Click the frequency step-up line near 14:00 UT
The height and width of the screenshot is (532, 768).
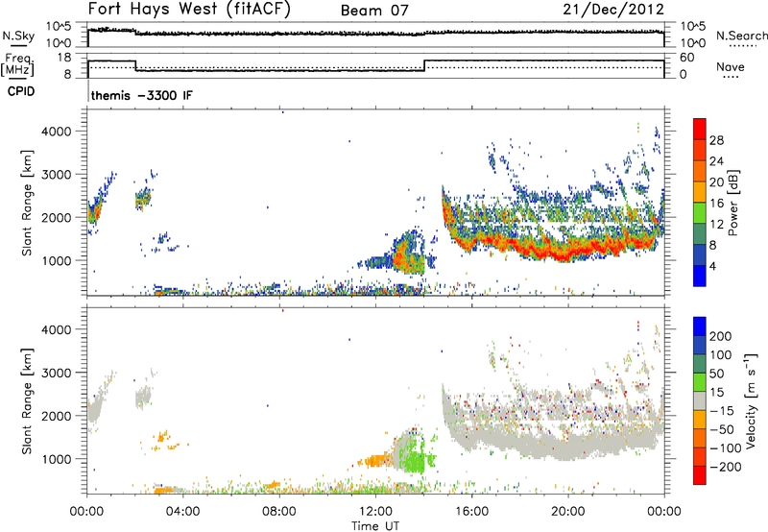(x=424, y=65)
